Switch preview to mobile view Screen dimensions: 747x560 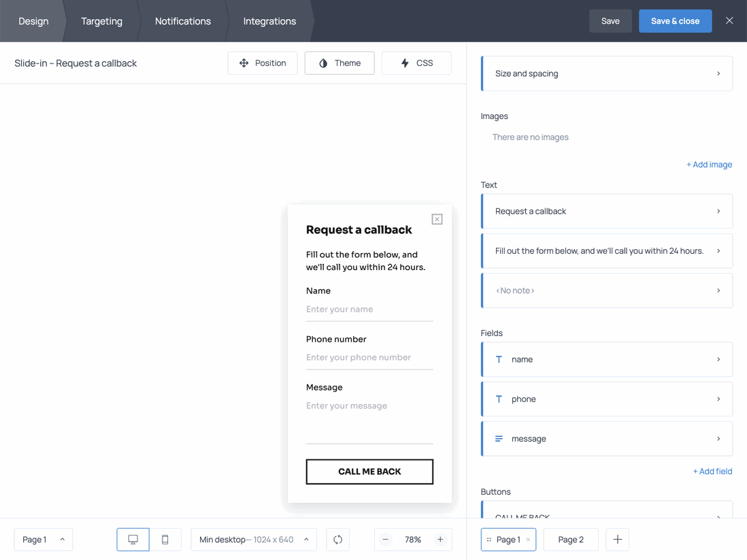point(165,539)
